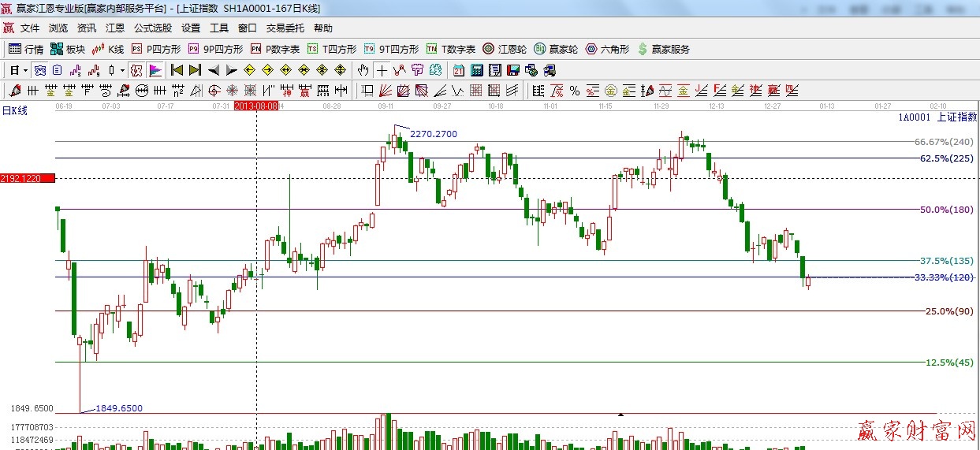Select the hand pan tool
980x450 pixels.
coord(363,70)
